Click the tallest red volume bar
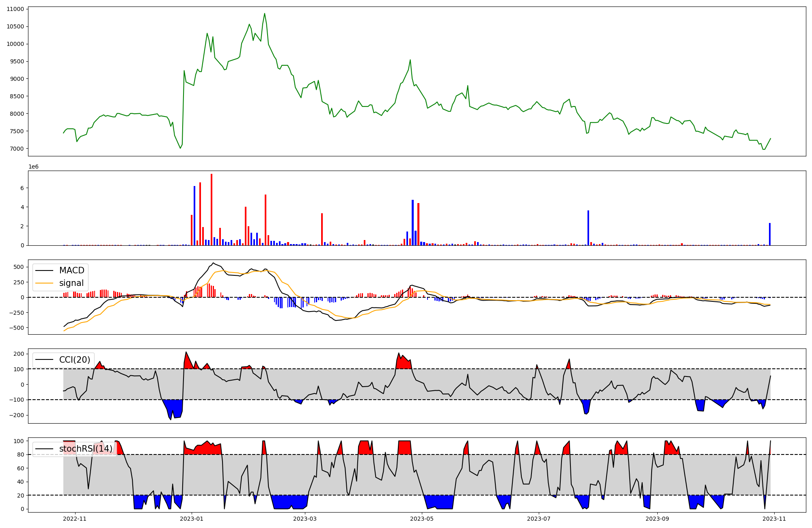 click(x=212, y=209)
